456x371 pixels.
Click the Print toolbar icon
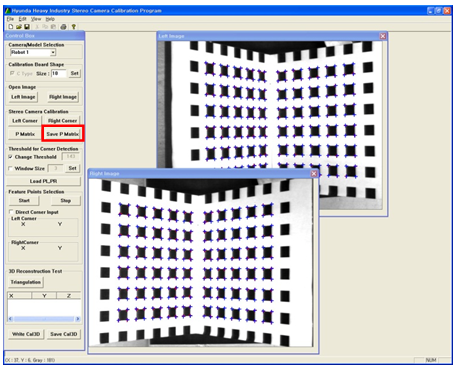63,27
